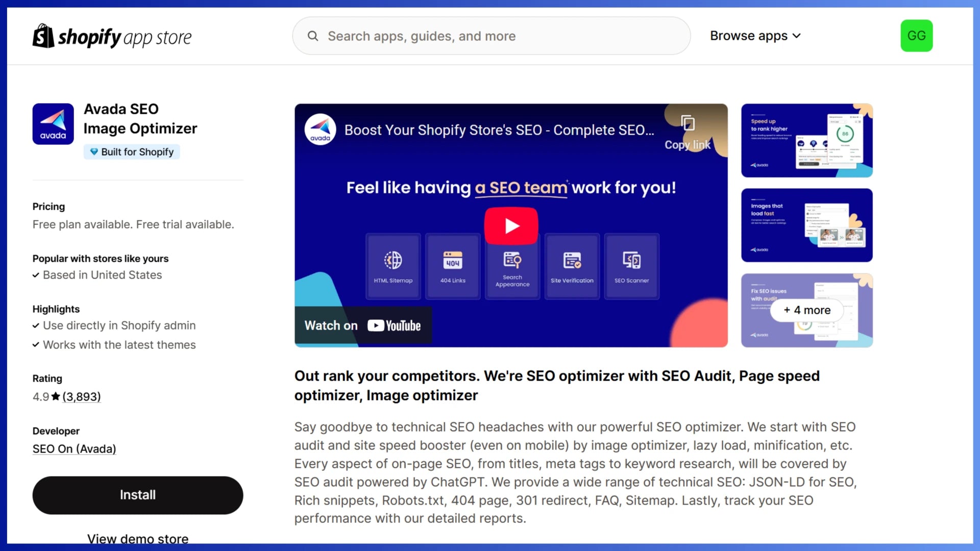Click View demo store link
This screenshot has width=980, height=551.
[x=138, y=539]
